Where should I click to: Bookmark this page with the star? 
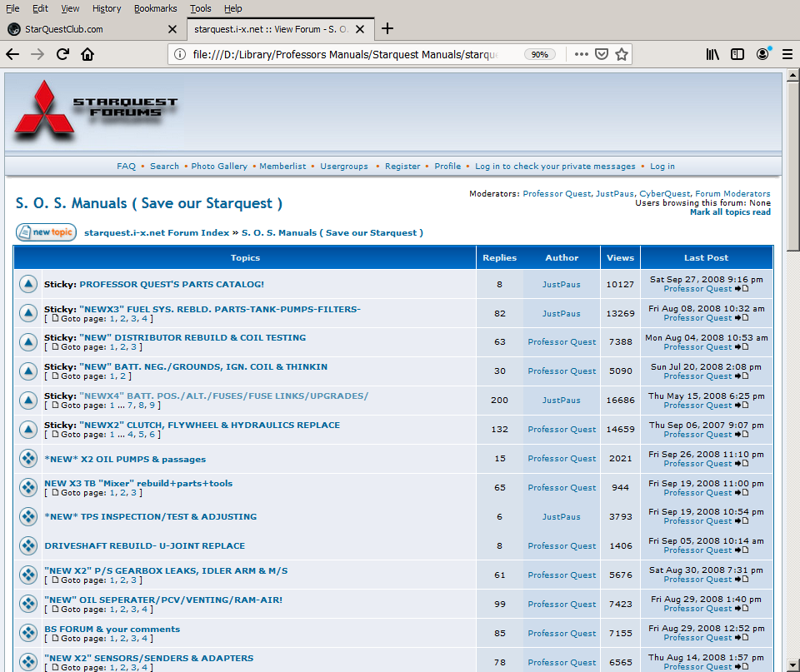tap(622, 54)
